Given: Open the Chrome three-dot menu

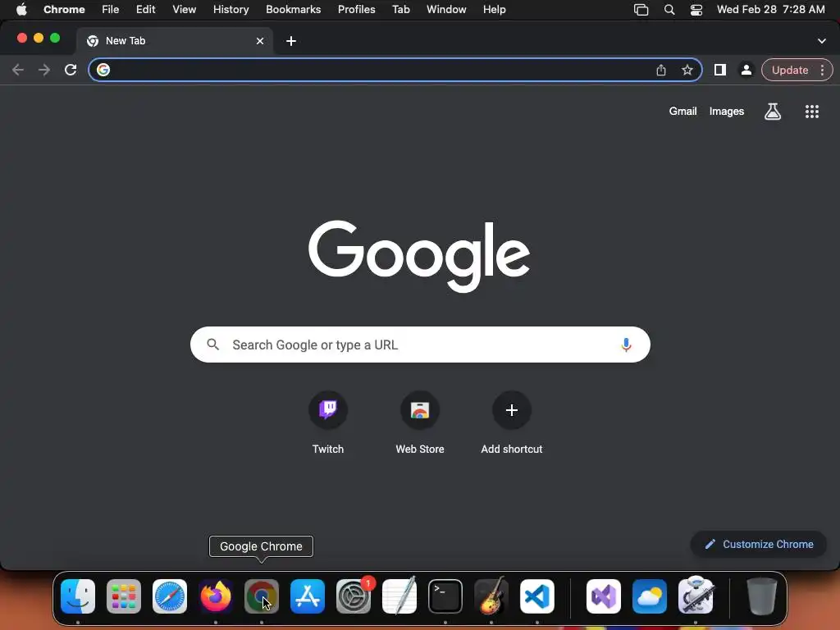Looking at the screenshot, I should pos(822,70).
